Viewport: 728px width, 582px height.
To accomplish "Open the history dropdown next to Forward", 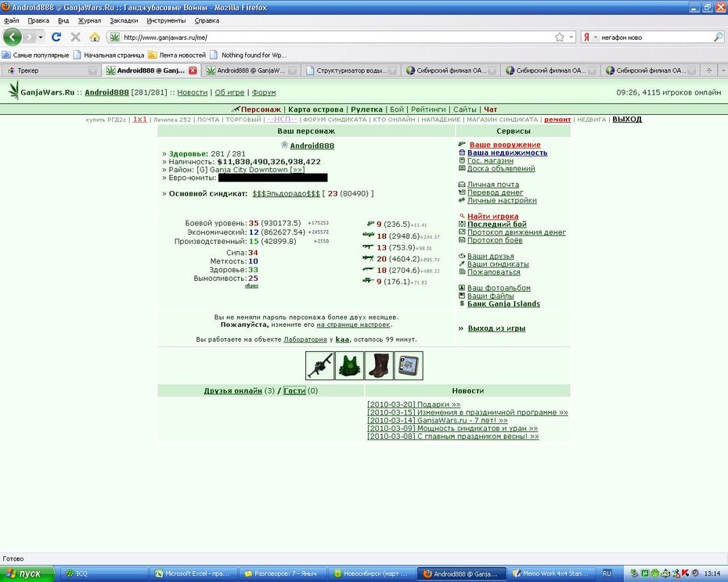I will point(41,37).
